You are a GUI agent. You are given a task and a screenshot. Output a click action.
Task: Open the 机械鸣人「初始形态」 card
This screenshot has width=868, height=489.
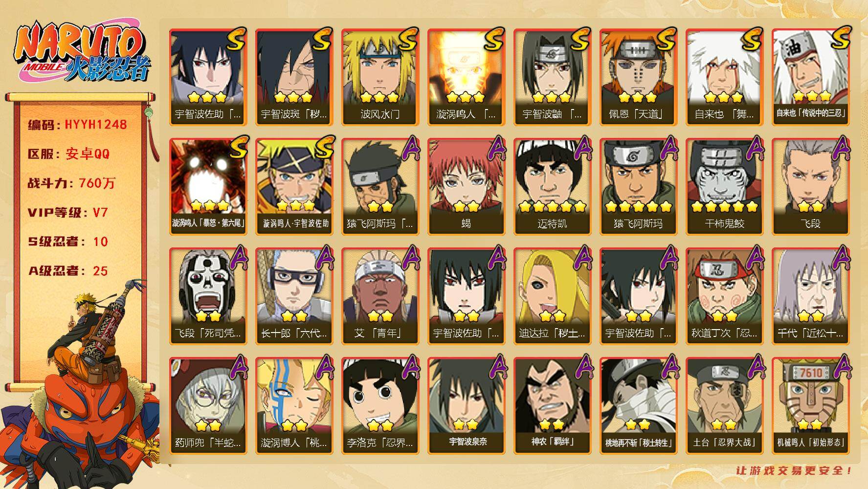[810, 405]
